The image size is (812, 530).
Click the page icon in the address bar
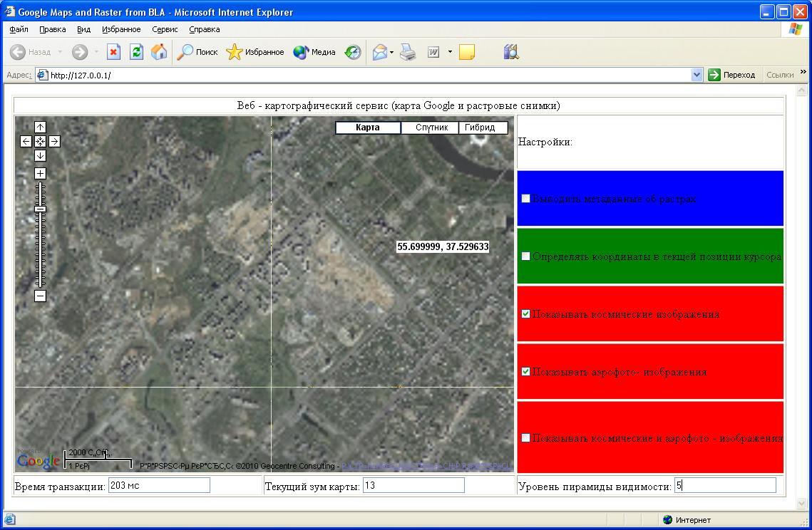(43, 75)
